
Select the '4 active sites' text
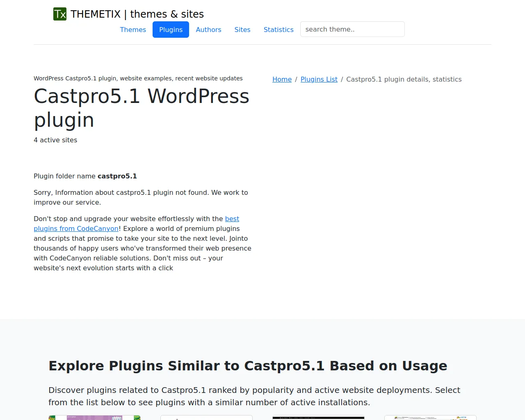[x=55, y=140]
